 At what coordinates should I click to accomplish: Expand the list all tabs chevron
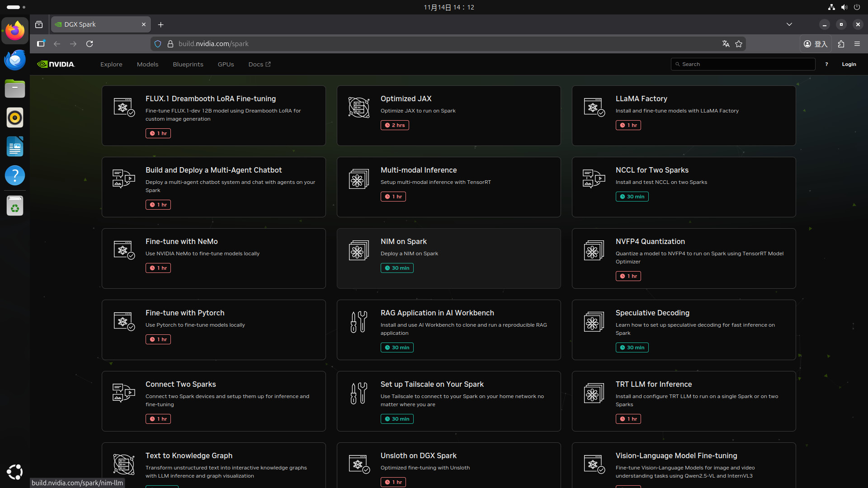click(x=789, y=24)
